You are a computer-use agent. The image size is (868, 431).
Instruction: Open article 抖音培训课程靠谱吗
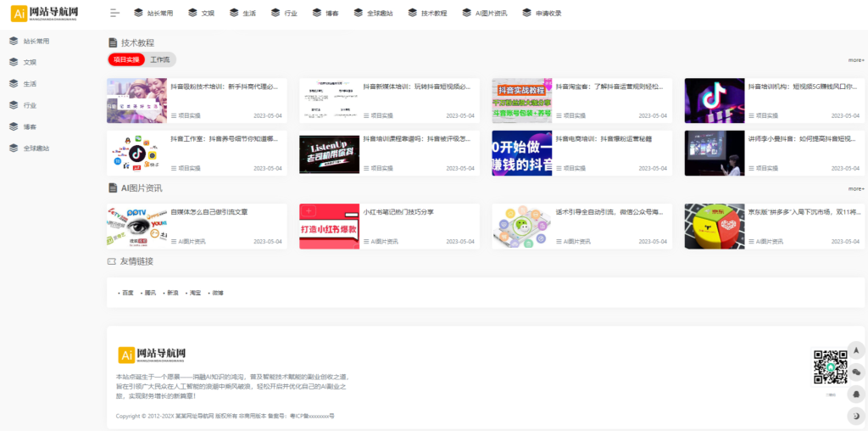tap(417, 139)
